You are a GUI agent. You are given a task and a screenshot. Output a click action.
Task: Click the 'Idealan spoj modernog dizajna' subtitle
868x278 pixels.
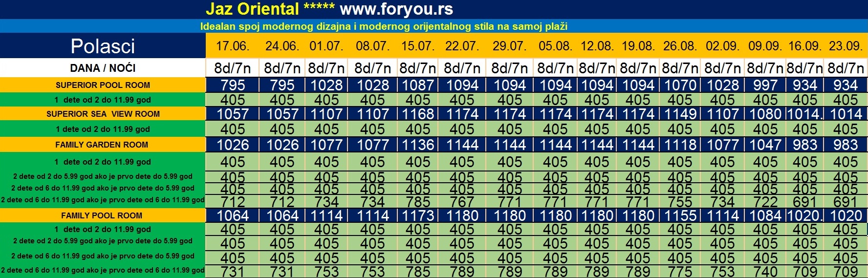[384, 26]
